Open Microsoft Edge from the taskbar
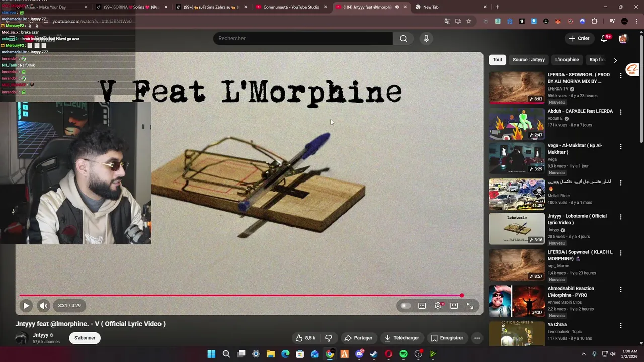The image size is (644, 362). pyautogui.click(x=285, y=354)
